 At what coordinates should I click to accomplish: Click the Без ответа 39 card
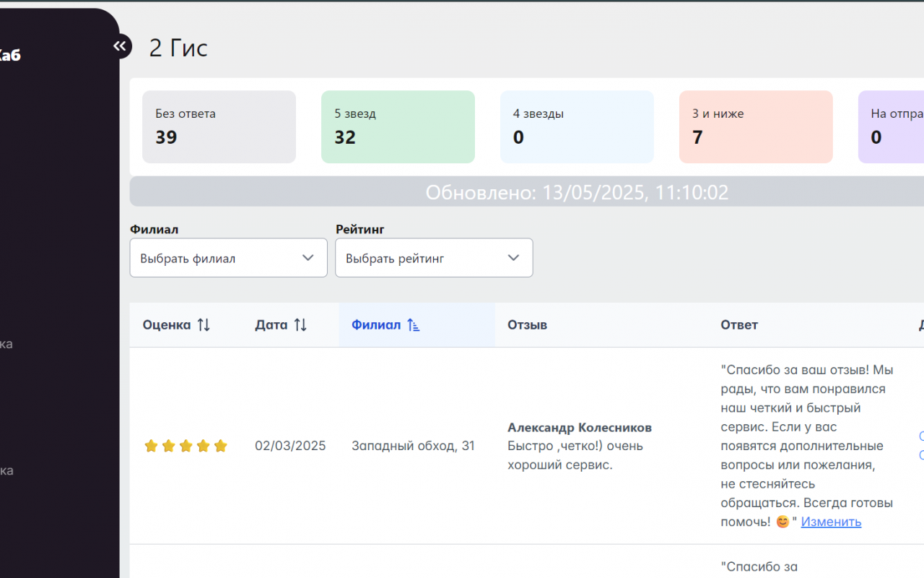click(x=219, y=126)
